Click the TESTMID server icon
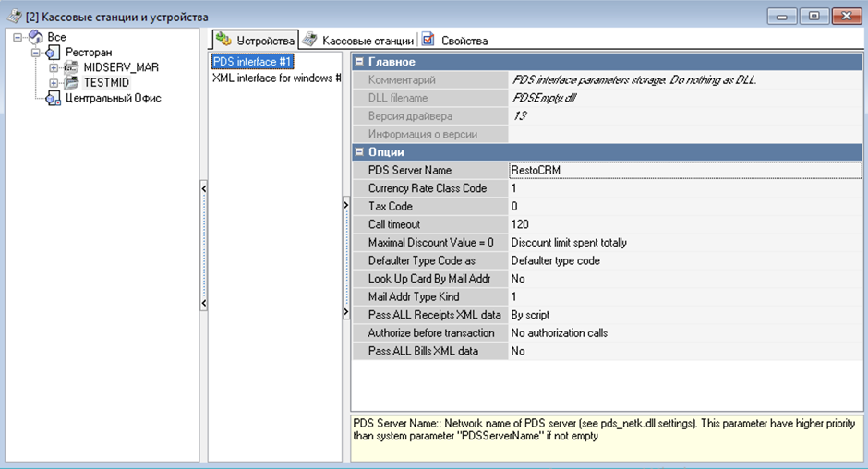Screen dimensions: 868x469 [70, 83]
